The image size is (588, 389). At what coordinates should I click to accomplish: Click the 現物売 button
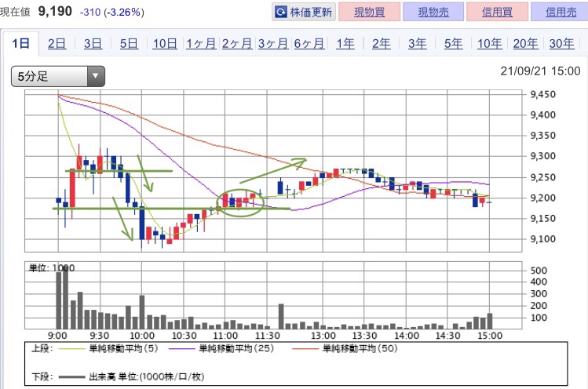pyautogui.click(x=433, y=12)
